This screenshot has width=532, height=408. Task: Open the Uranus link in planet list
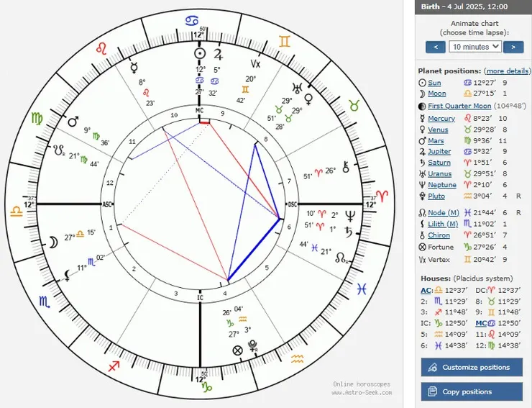click(440, 174)
